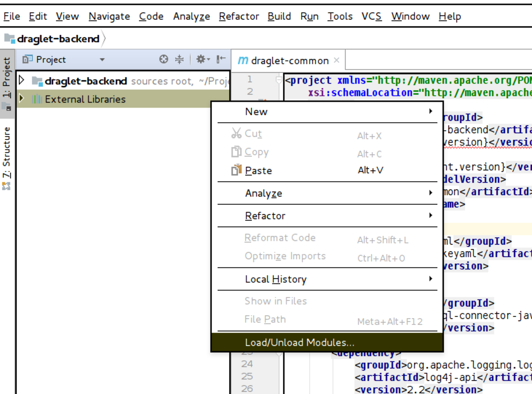The height and width of the screenshot is (394, 532).
Task: Open the VCS menu
Action: pyautogui.click(x=372, y=16)
